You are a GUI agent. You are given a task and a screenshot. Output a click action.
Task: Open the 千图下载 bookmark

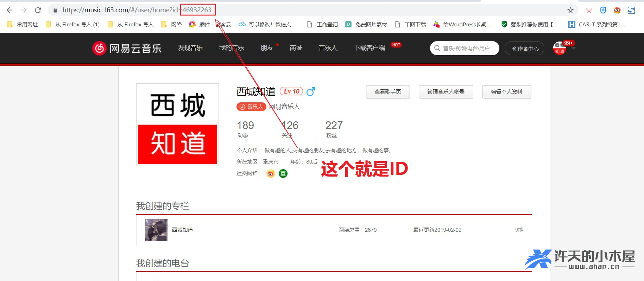pos(410,24)
